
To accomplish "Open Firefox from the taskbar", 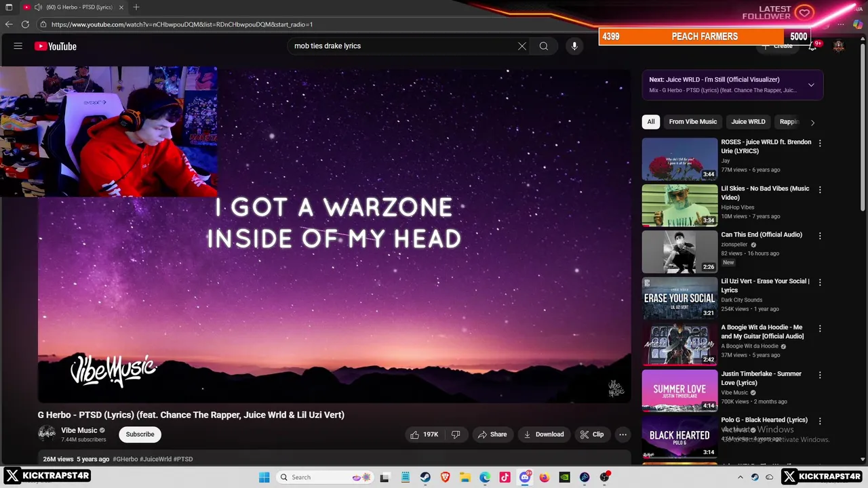I will [x=545, y=477].
